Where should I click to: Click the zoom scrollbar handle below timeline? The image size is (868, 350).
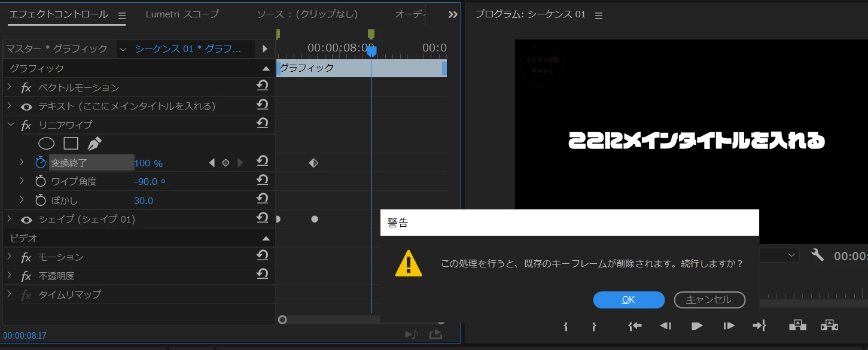pyautogui.click(x=282, y=320)
